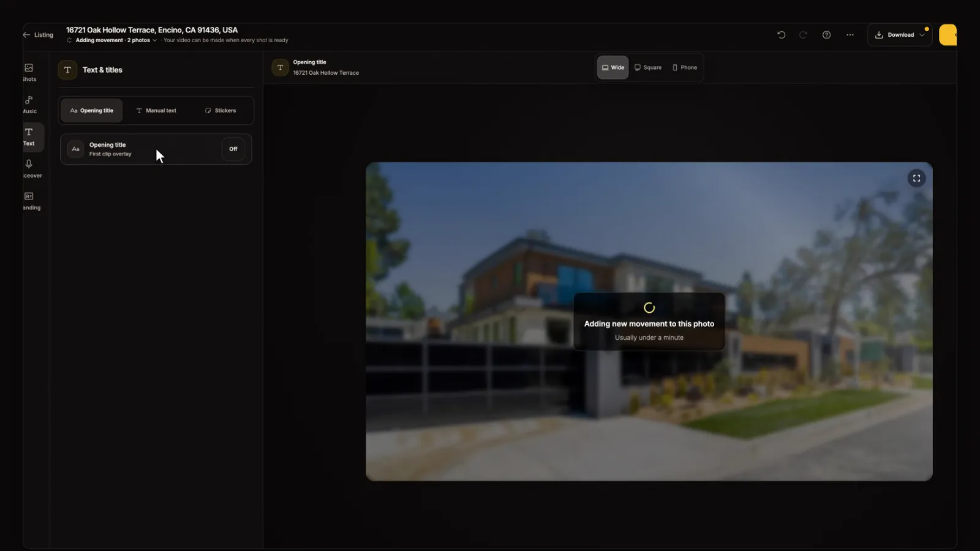This screenshot has height=551, width=980.
Task: Click 'Adding new movement to this photo' message
Action: coord(649,324)
